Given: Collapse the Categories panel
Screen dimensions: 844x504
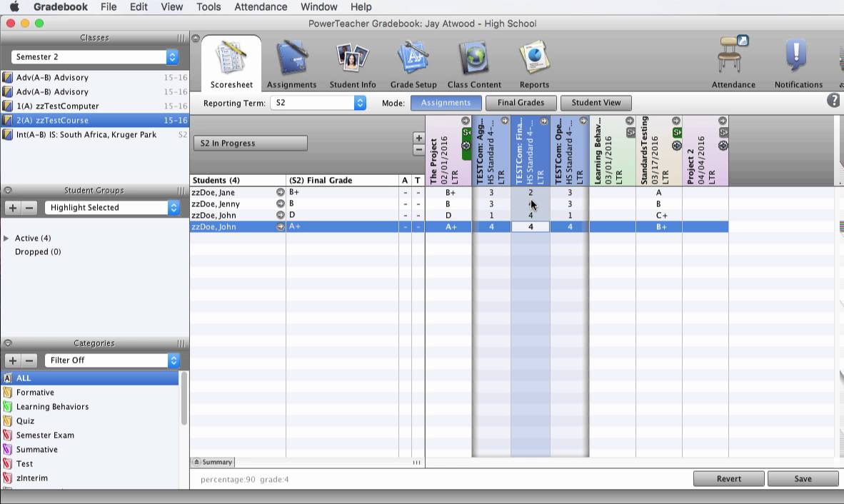Looking at the screenshot, I should tap(8, 343).
